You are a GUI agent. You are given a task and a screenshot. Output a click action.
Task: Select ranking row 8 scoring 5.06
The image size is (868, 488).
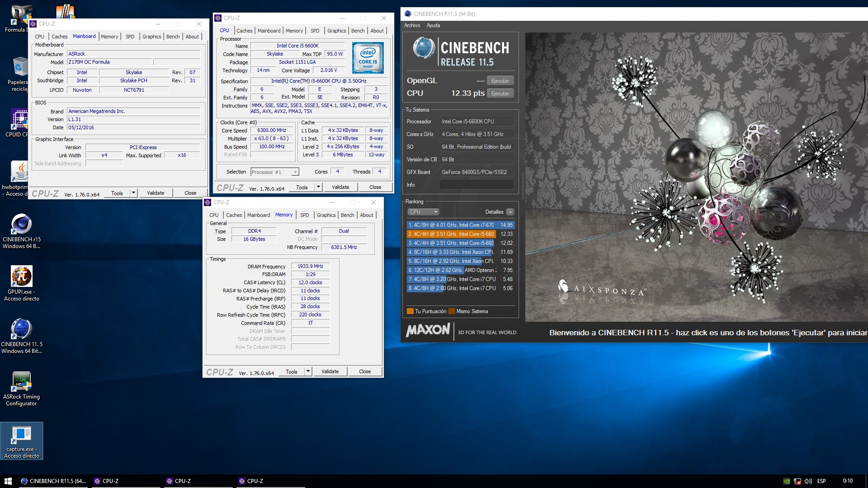460,288
